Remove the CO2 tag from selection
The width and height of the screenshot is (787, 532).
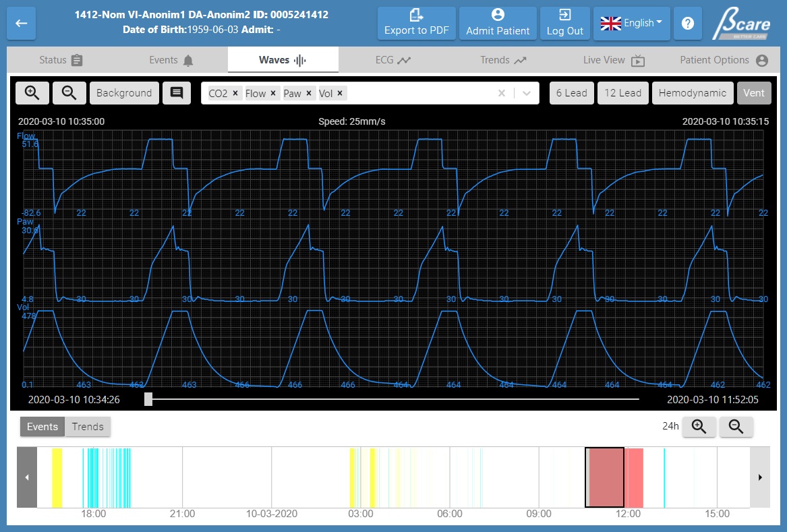(x=235, y=94)
